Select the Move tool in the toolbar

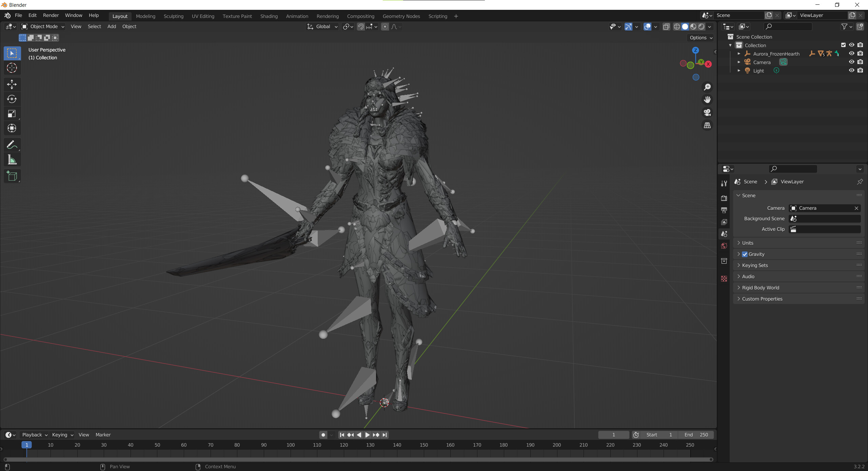tap(12, 84)
